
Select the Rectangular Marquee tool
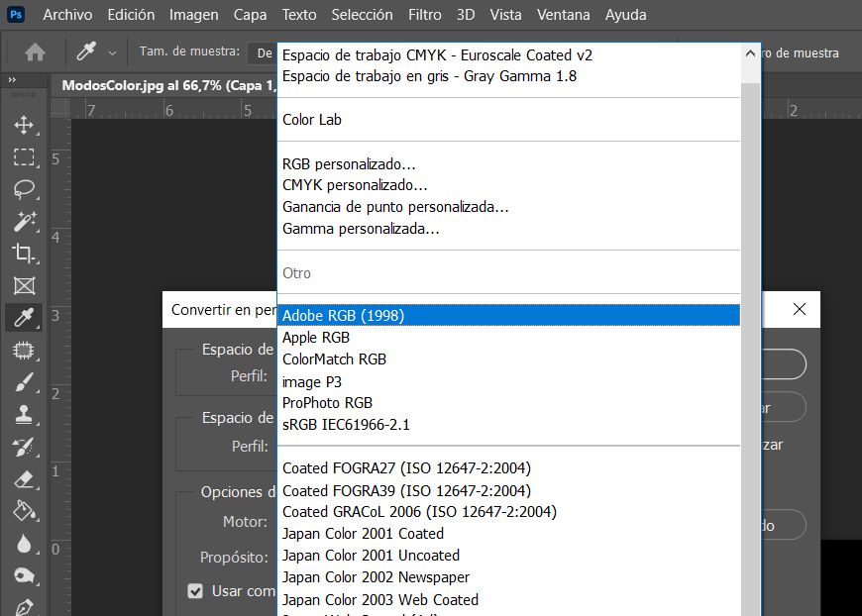tap(24, 157)
